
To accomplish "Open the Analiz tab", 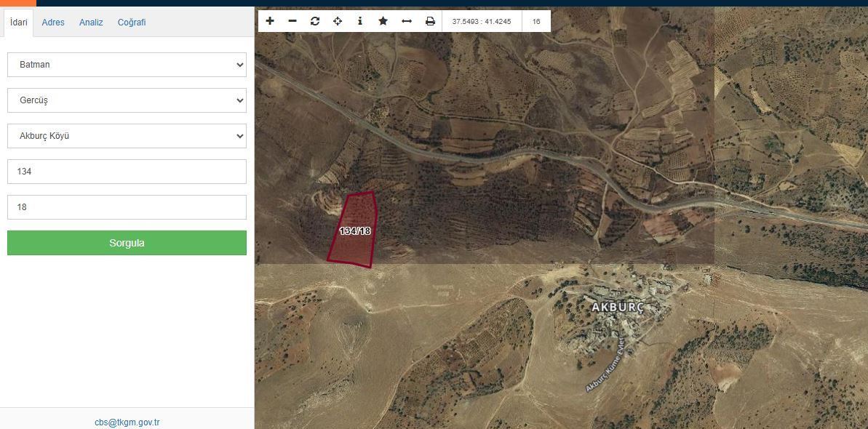I will click(x=91, y=23).
